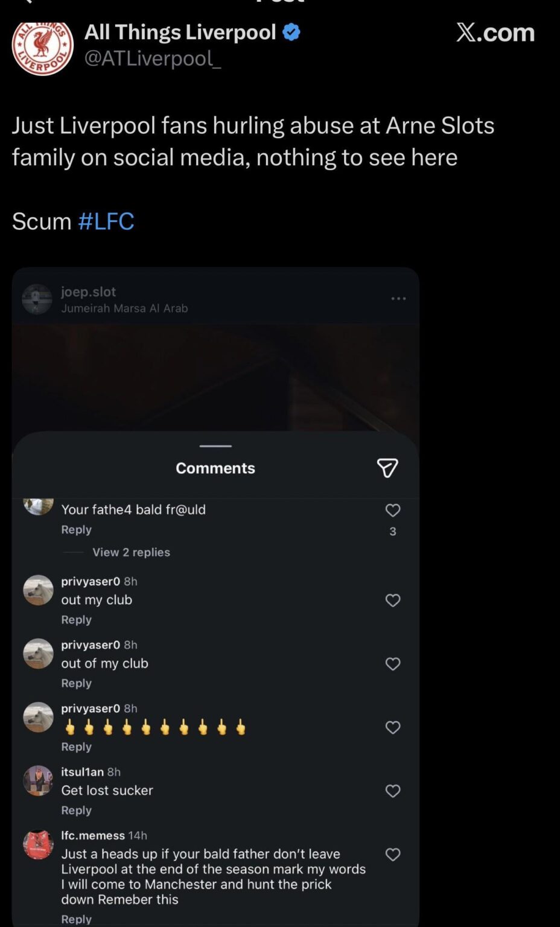
Task: Click the share arrow in the Comments header
Action: tap(388, 467)
